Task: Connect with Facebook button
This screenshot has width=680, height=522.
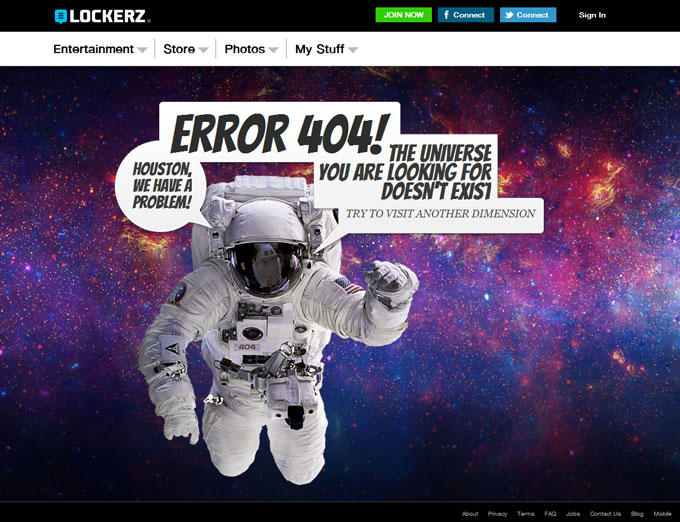Action: coord(466,15)
